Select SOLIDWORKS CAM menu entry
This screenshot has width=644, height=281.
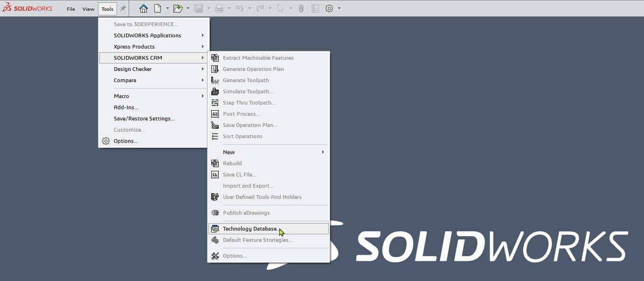tap(153, 58)
